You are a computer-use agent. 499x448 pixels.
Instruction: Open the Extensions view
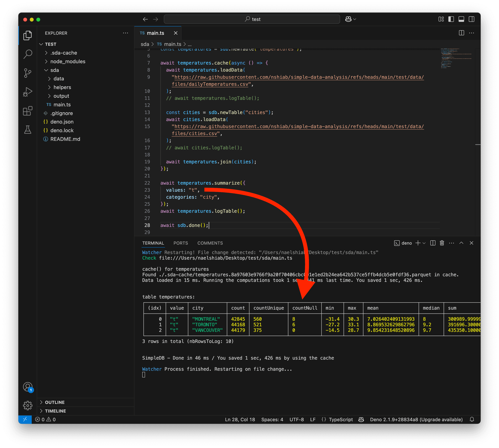(28, 111)
